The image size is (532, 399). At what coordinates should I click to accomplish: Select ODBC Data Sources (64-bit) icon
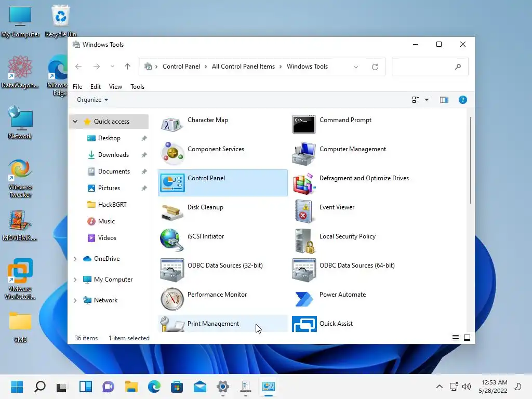pos(304,270)
